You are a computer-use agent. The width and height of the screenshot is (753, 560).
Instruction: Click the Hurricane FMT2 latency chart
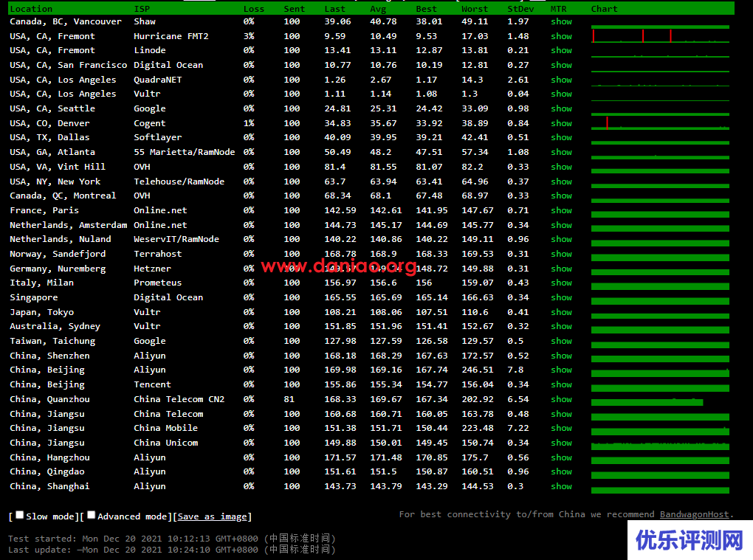click(660, 36)
